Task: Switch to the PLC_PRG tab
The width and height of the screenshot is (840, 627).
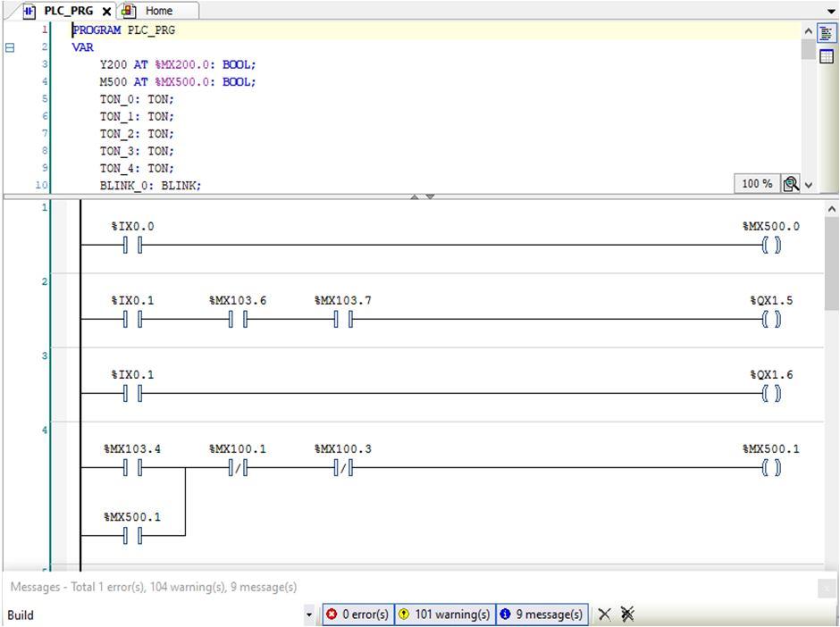Action: click(x=68, y=11)
